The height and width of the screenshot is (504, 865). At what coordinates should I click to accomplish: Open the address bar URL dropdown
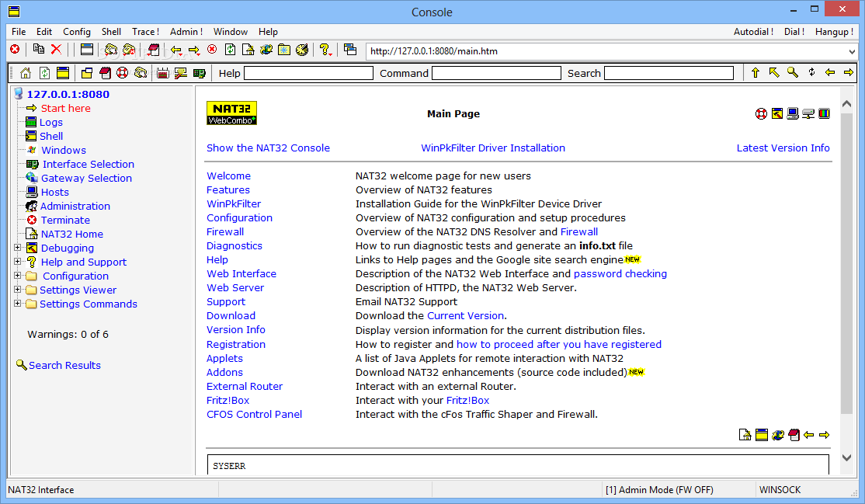[852, 51]
